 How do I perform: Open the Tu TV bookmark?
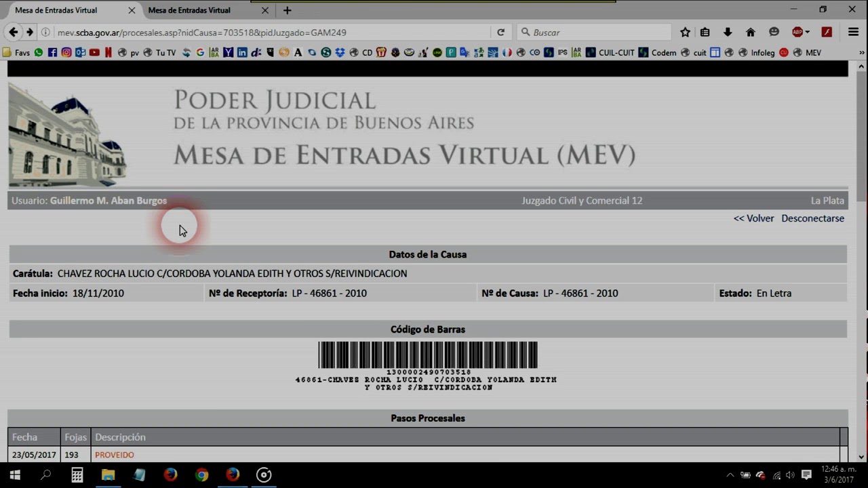[x=160, y=52]
